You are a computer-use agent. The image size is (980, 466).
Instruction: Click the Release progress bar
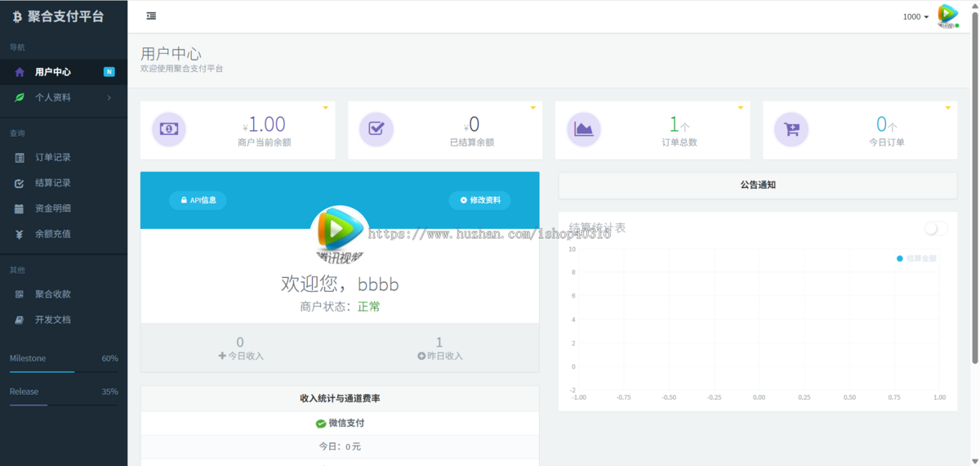[x=64, y=405]
